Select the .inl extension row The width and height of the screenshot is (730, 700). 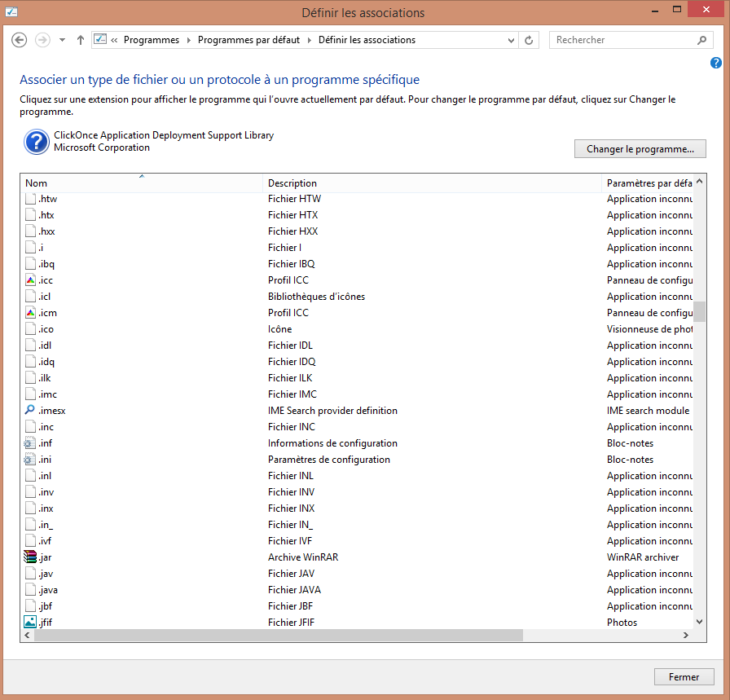coord(357,476)
